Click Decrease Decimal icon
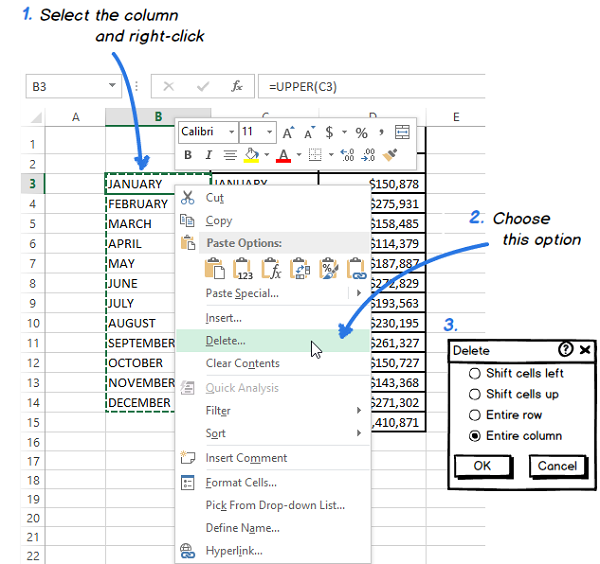This screenshot has width=600, height=564. 368,155
